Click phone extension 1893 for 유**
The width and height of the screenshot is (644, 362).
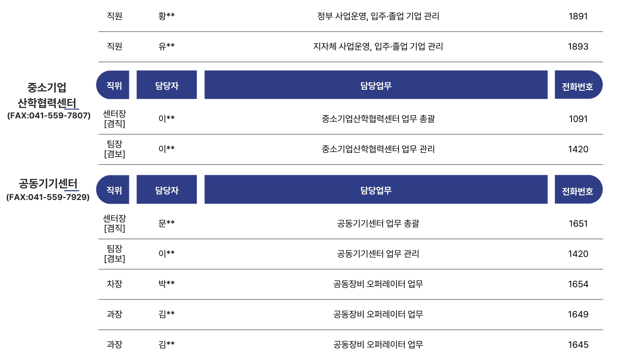(578, 47)
